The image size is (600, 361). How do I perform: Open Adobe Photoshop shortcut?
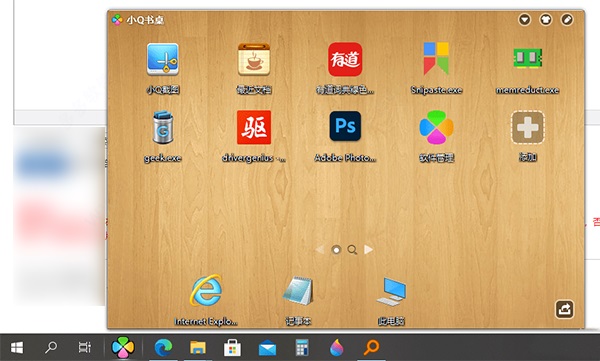[345, 126]
